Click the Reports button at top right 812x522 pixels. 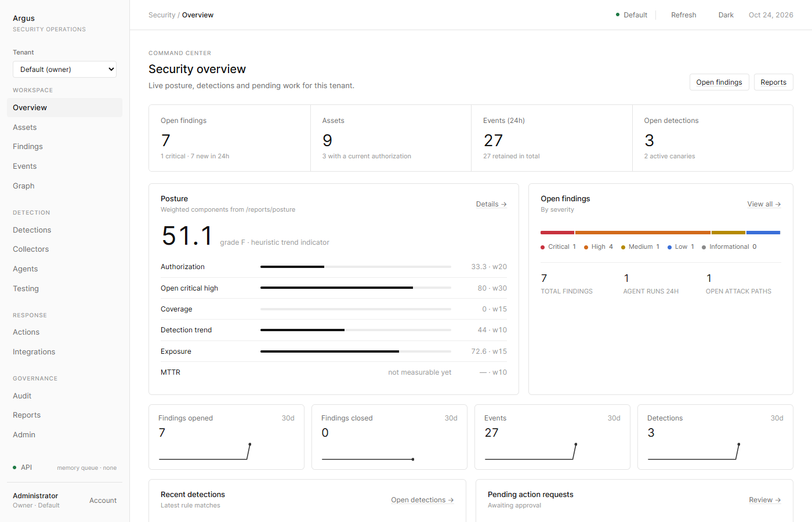click(x=773, y=82)
